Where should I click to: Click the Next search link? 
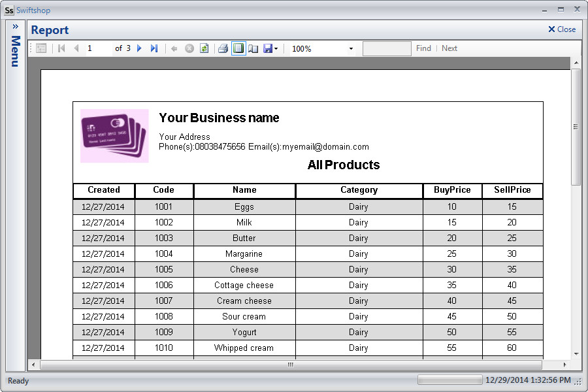(449, 48)
